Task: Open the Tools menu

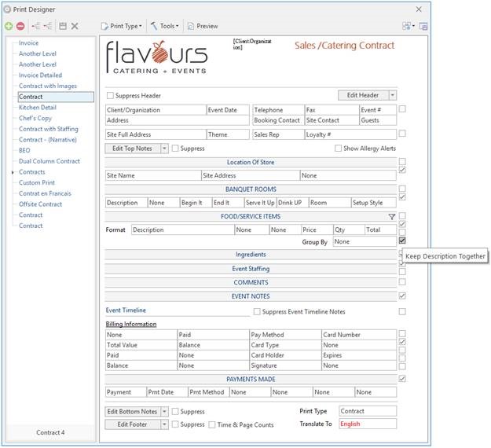Action: point(165,26)
